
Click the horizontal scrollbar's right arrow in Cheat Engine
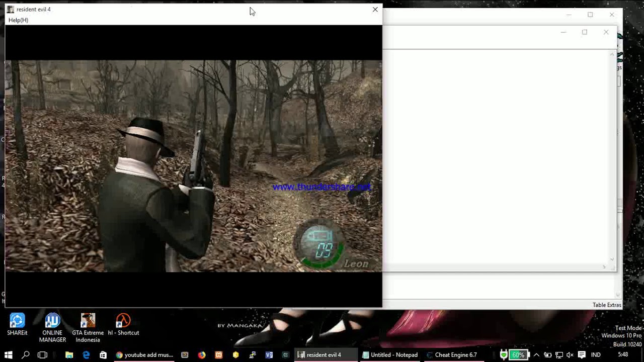click(605, 267)
